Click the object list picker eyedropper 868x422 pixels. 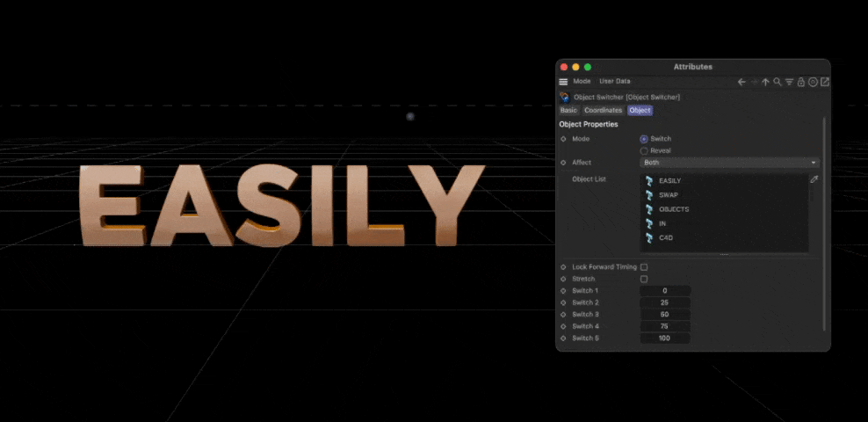coord(814,179)
